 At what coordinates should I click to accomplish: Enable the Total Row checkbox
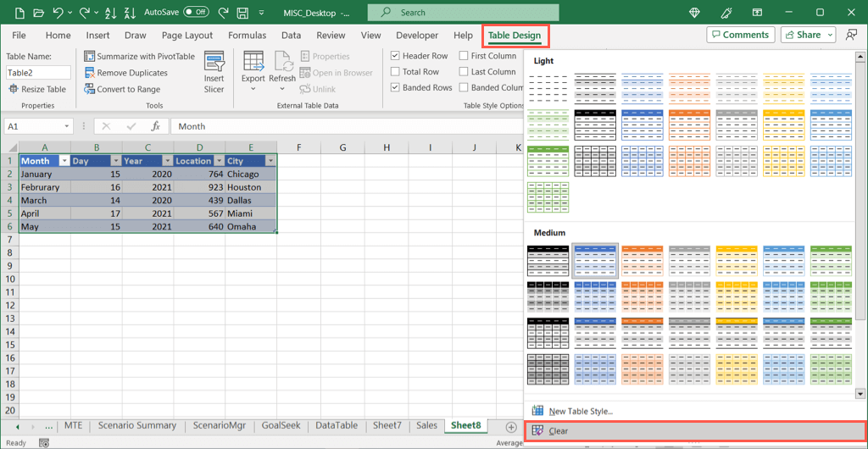pos(395,72)
